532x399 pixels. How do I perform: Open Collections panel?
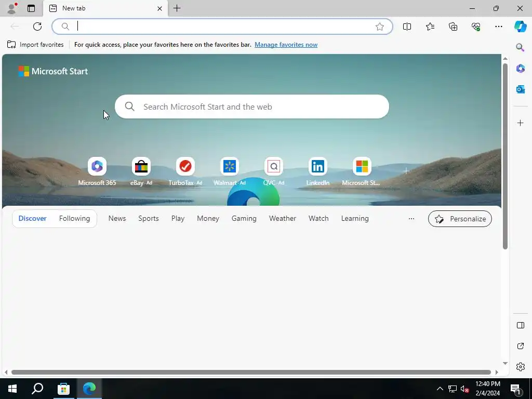(x=453, y=26)
